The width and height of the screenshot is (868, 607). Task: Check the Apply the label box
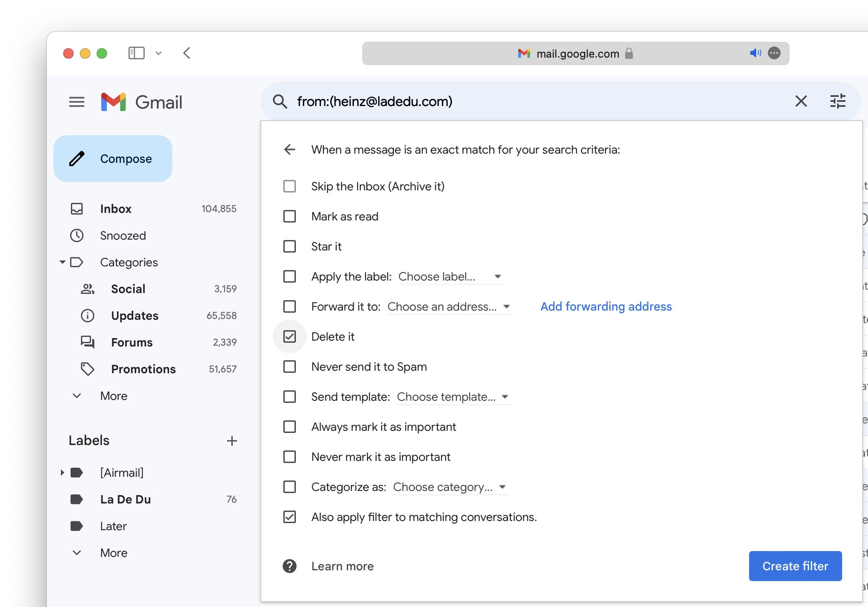click(290, 276)
